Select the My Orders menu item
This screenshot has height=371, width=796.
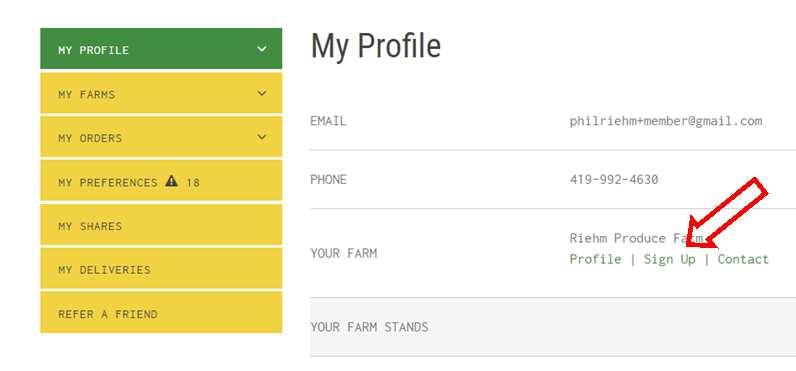coord(161,137)
